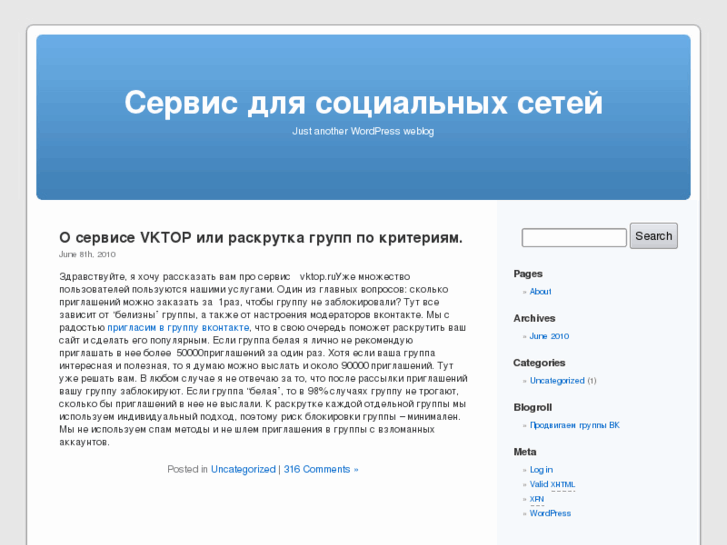The height and width of the screenshot is (545, 727).
Task: Focus the search text field
Action: [574, 237]
